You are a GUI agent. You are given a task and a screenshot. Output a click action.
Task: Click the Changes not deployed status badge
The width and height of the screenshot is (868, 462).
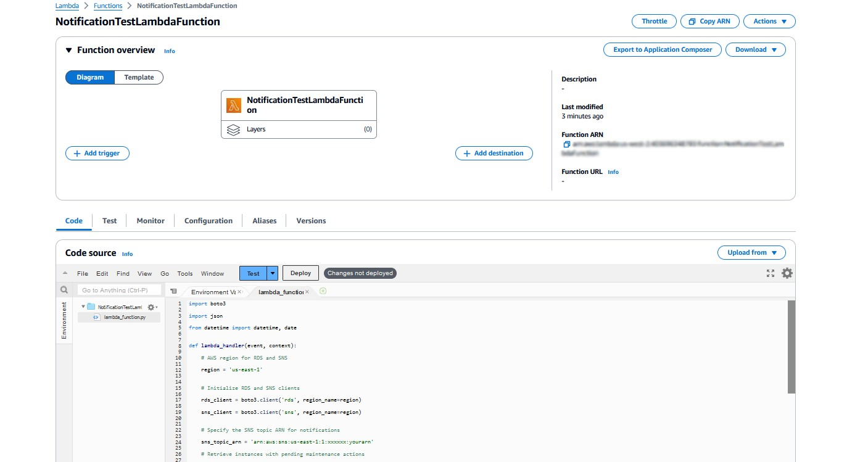pos(360,273)
